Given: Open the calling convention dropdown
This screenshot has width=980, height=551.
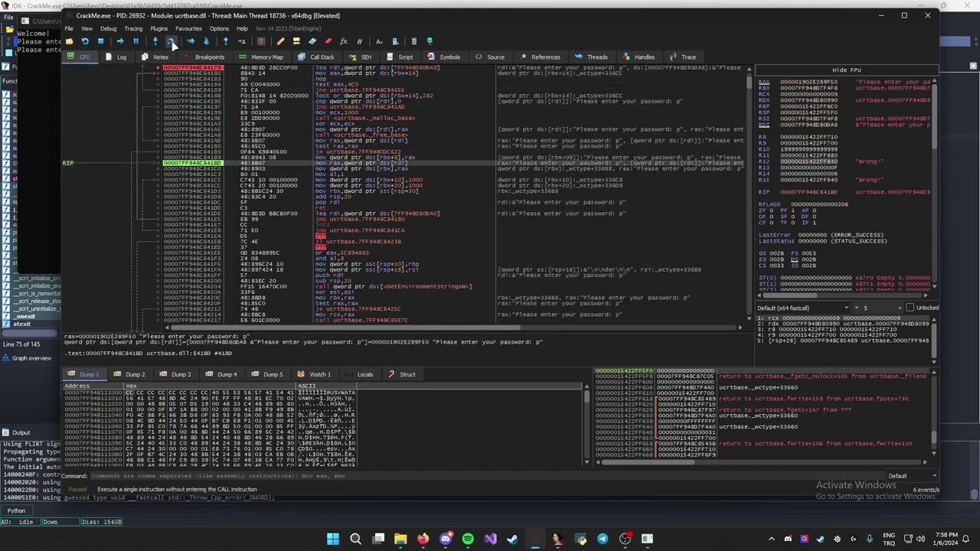Looking at the screenshot, I should 803,308.
